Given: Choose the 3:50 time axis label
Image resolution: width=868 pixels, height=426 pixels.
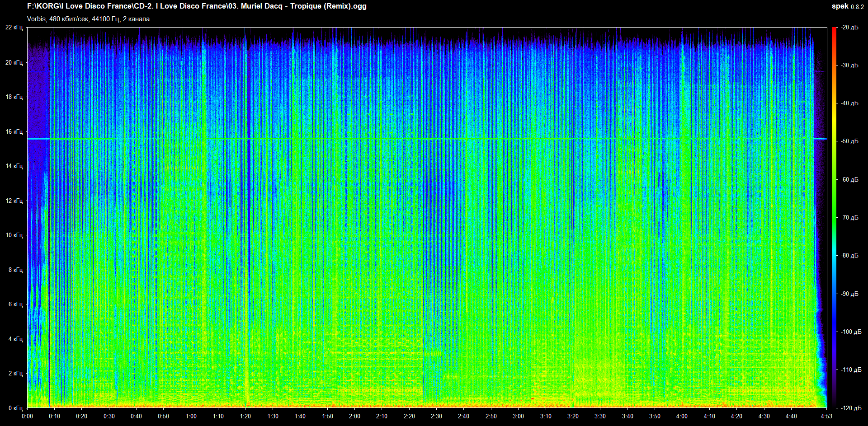Looking at the screenshot, I should pyautogui.click(x=655, y=416).
